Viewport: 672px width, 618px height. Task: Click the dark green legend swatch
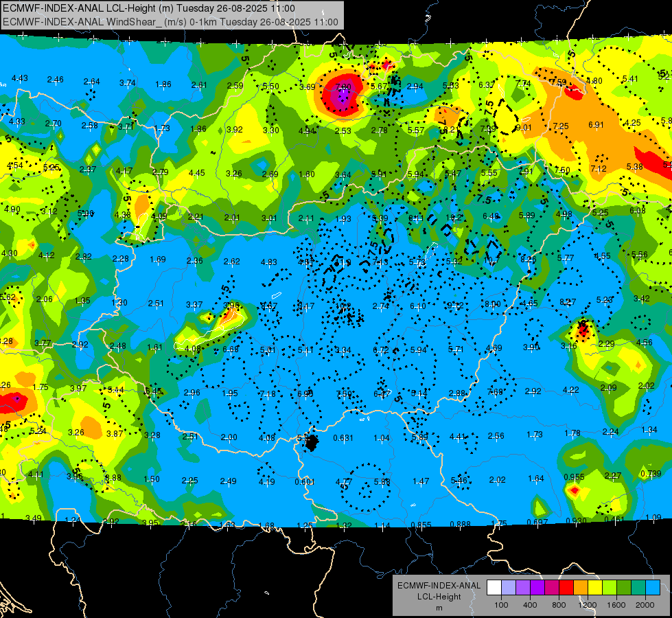point(623,588)
